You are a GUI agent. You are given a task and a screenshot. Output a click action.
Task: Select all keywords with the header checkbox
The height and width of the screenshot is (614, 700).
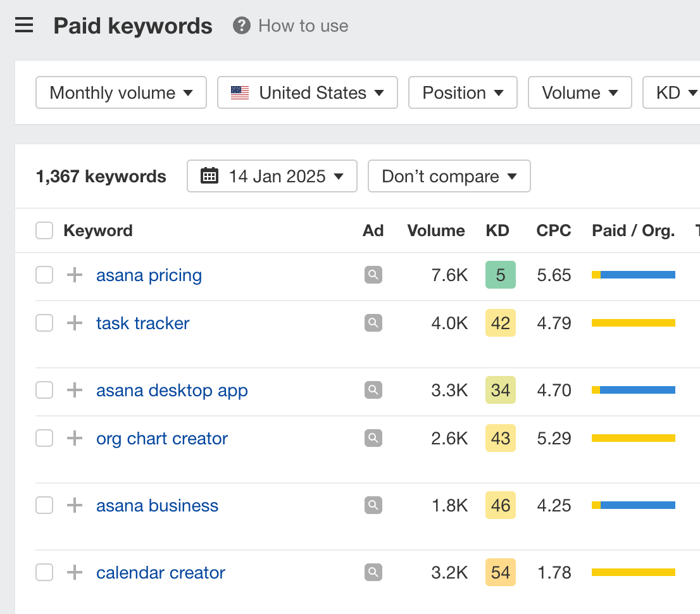click(44, 230)
